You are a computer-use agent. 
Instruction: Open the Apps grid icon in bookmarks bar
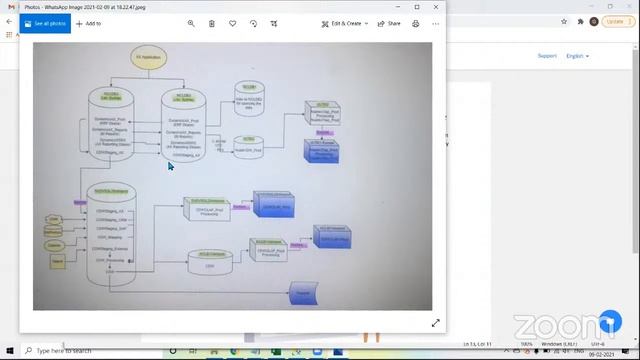click(x=9, y=35)
